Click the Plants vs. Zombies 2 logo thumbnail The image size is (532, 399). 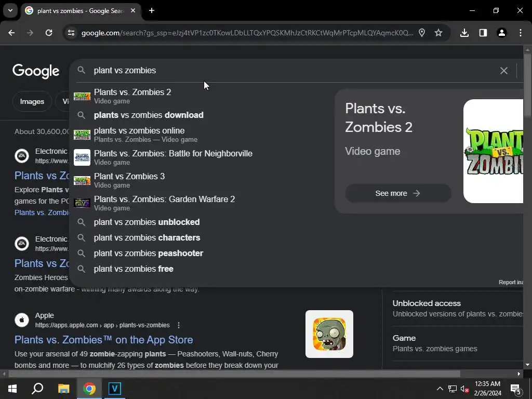tap(494, 151)
